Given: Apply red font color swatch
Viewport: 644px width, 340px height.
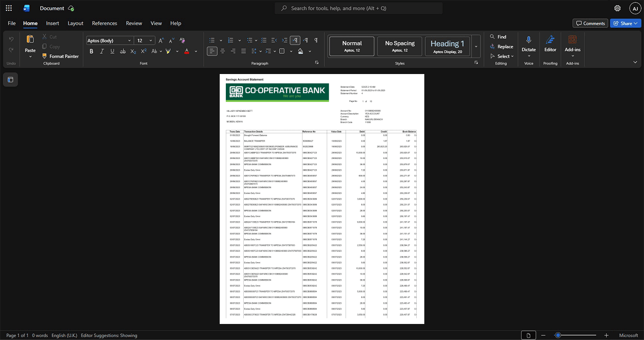Looking at the screenshot, I should 187,51.
